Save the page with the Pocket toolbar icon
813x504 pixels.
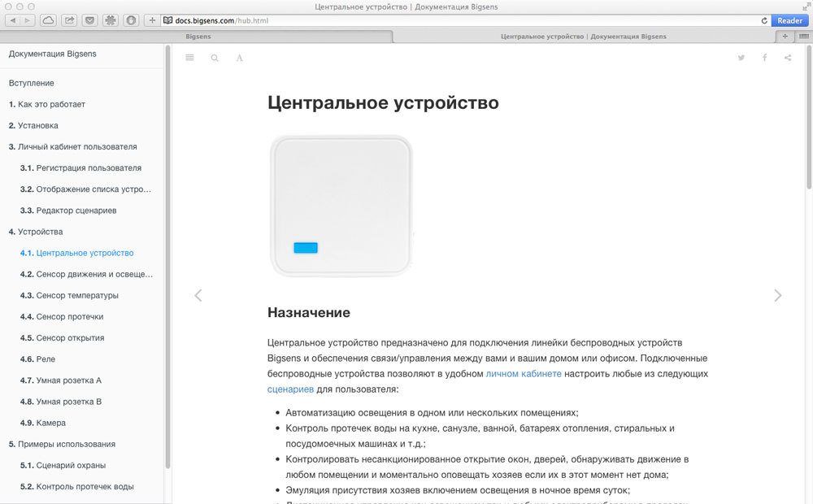(x=89, y=20)
